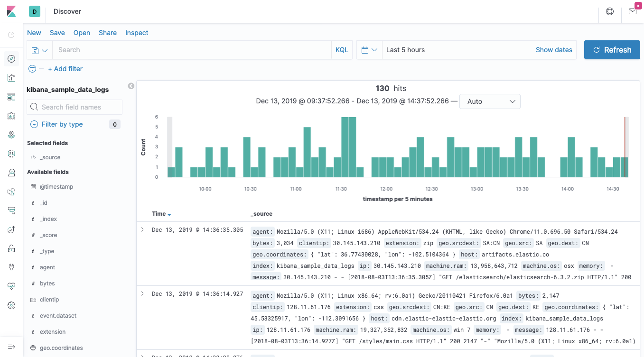
Task: Open Management gear icon in sidebar
Action: [11, 305]
